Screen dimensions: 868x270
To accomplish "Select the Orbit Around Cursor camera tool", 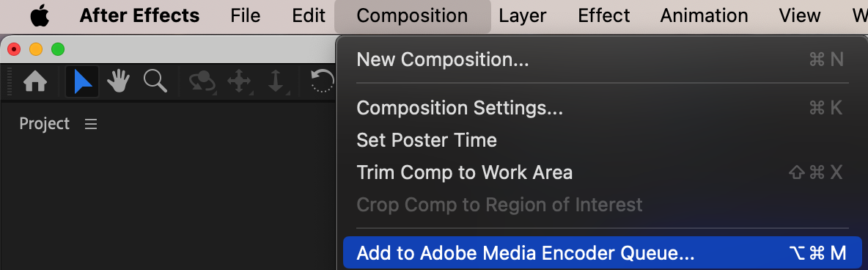I will click(202, 82).
